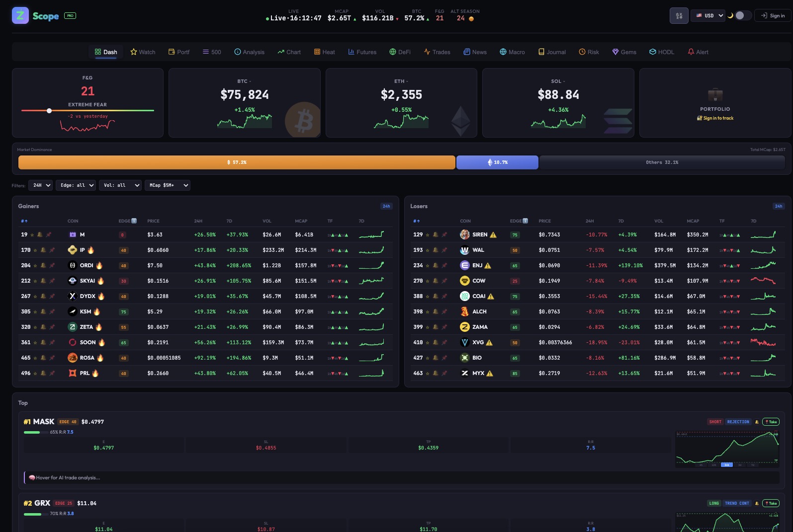
Task: Go to the DeFi tab
Action: coord(400,52)
